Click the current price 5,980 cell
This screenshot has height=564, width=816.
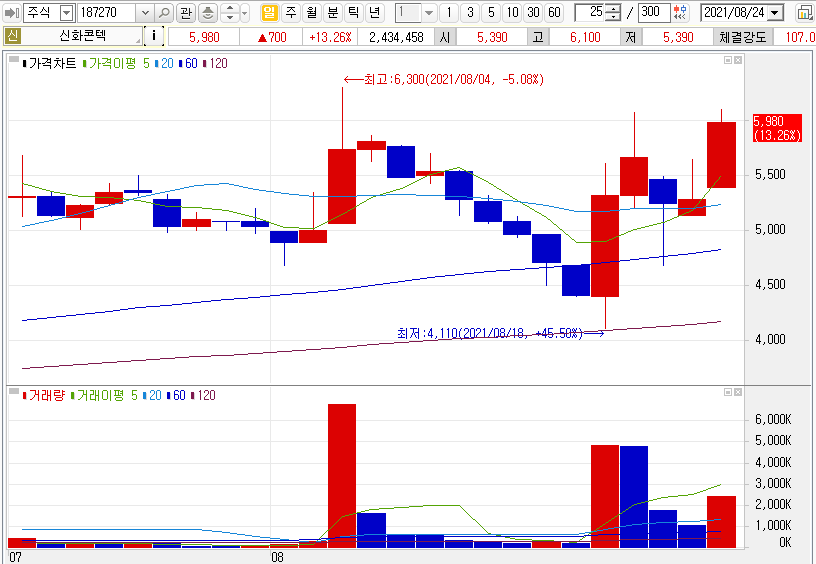pos(204,37)
